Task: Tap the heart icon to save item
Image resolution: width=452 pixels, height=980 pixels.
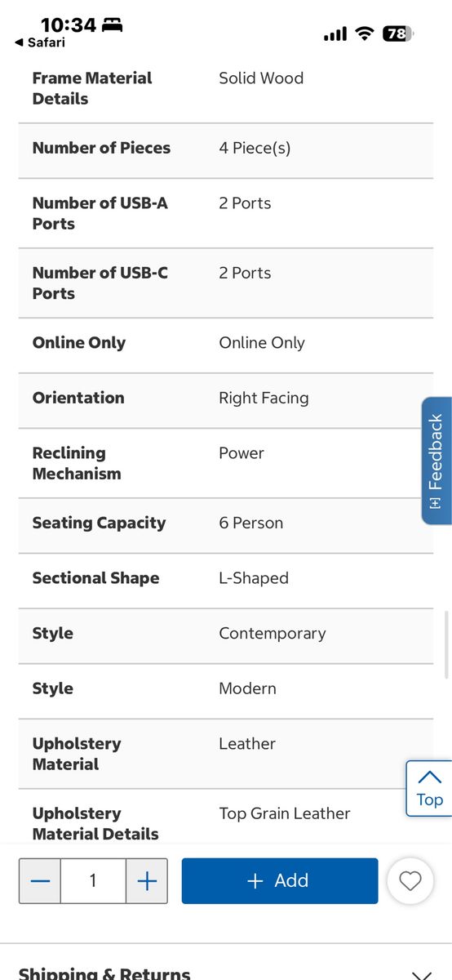Action: tap(410, 880)
